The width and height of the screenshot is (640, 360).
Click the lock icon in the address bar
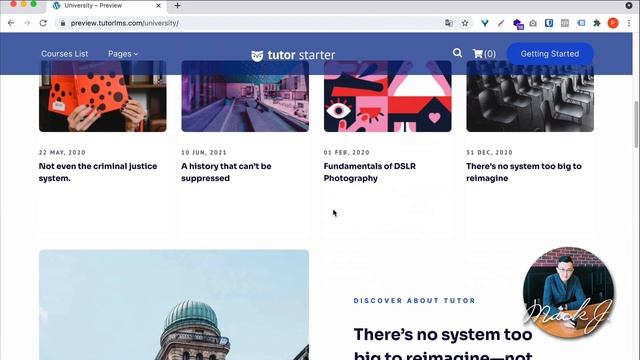(62, 23)
